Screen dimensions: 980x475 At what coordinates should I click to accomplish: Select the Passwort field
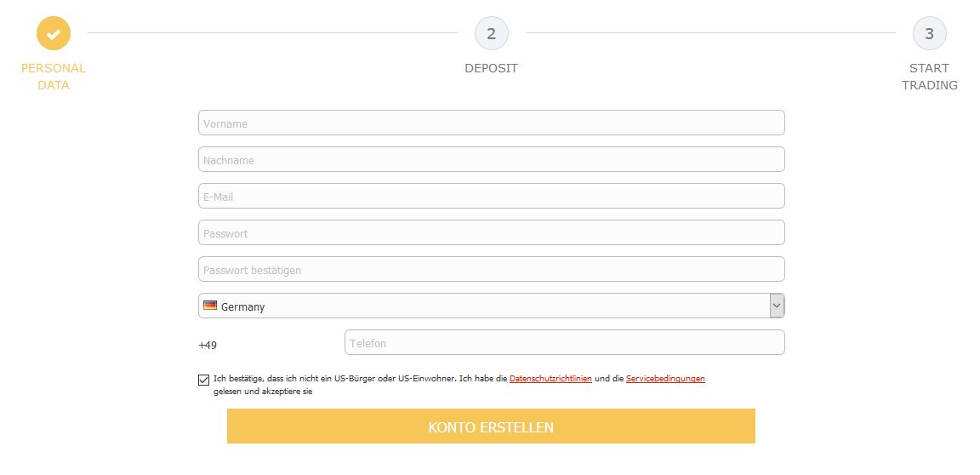coord(491,232)
